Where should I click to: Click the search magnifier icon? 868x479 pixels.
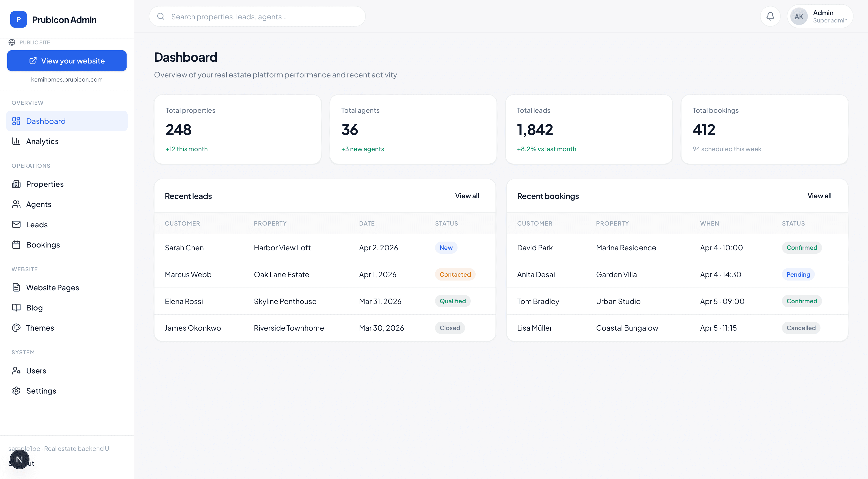[x=161, y=16]
